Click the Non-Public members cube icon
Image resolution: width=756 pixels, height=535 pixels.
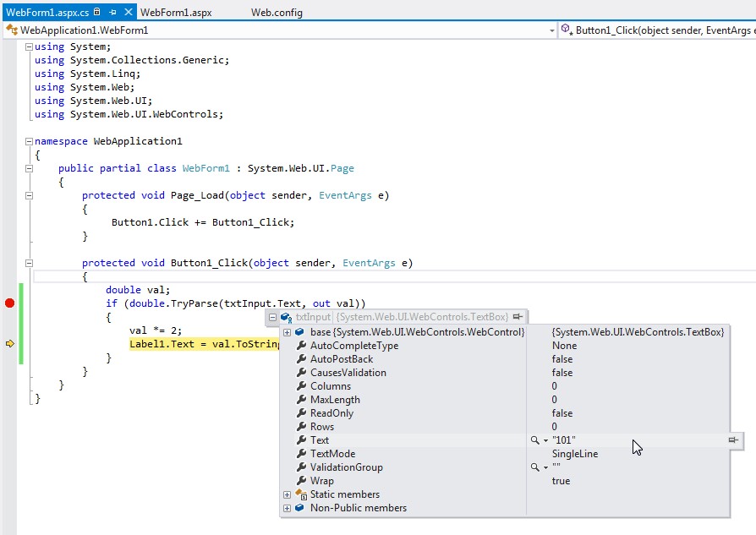(x=299, y=507)
